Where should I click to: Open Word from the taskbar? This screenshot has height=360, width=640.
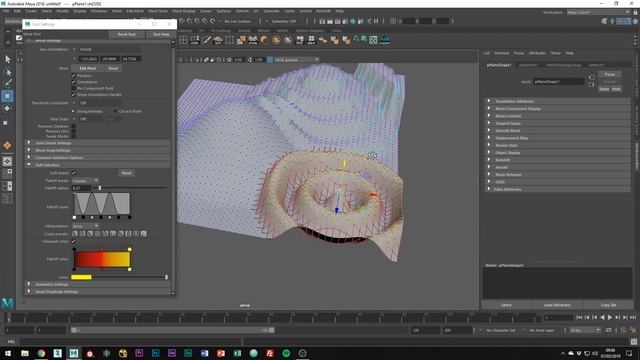(x=204, y=353)
